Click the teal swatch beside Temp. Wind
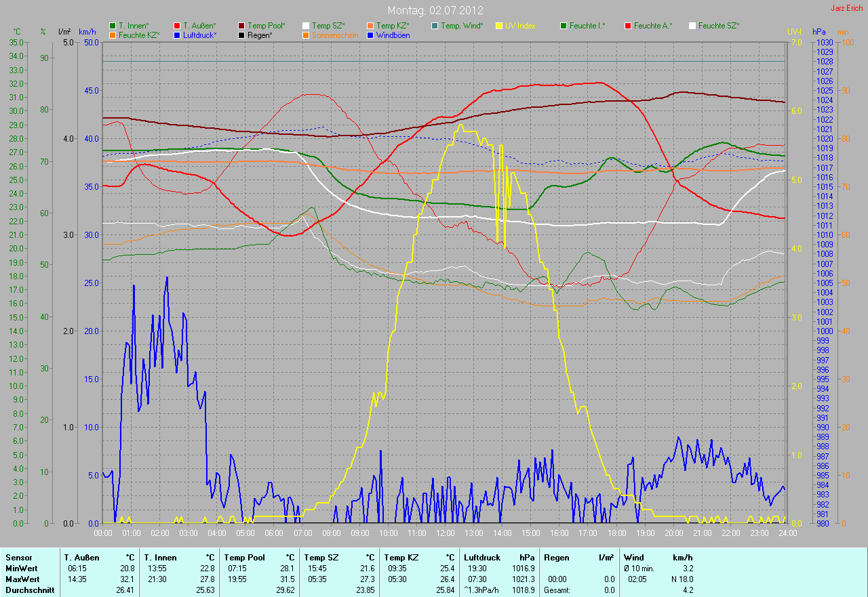 435,26
